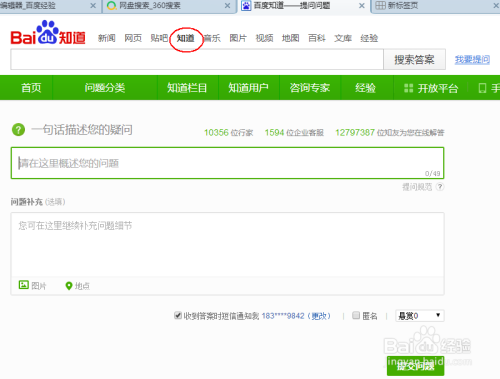
Task: Open 咨询专家 in green menu
Action: pyautogui.click(x=310, y=88)
